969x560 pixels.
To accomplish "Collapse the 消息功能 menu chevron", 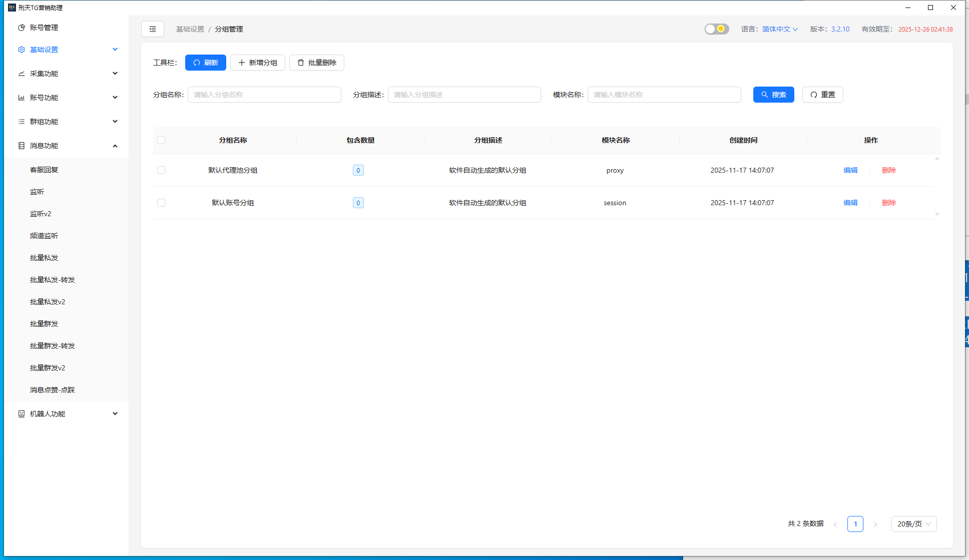I will [x=115, y=146].
